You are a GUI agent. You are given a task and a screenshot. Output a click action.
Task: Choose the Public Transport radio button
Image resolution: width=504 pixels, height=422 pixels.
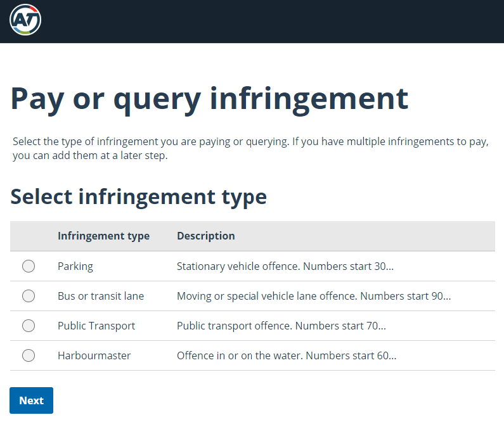[x=29, y=326]
